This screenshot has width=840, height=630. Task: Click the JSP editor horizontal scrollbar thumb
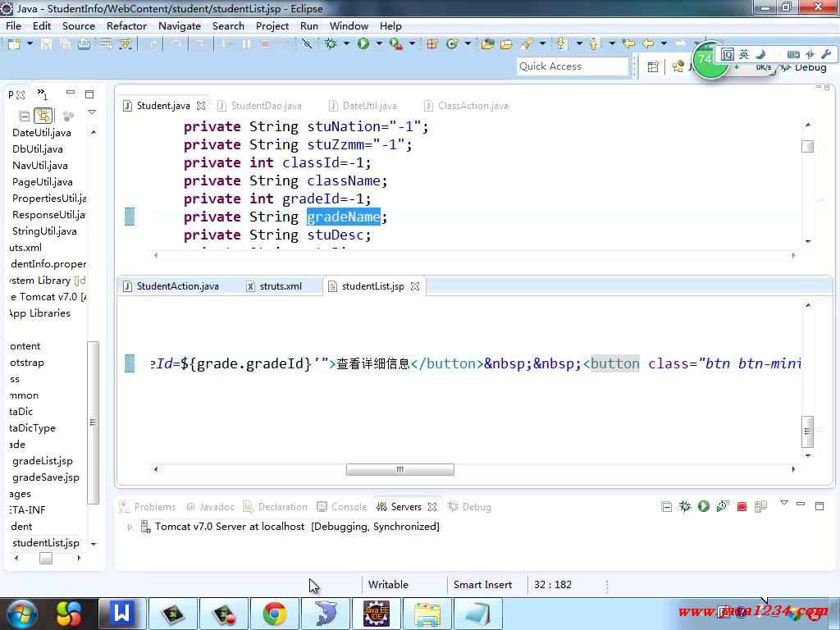click(400, 470)
